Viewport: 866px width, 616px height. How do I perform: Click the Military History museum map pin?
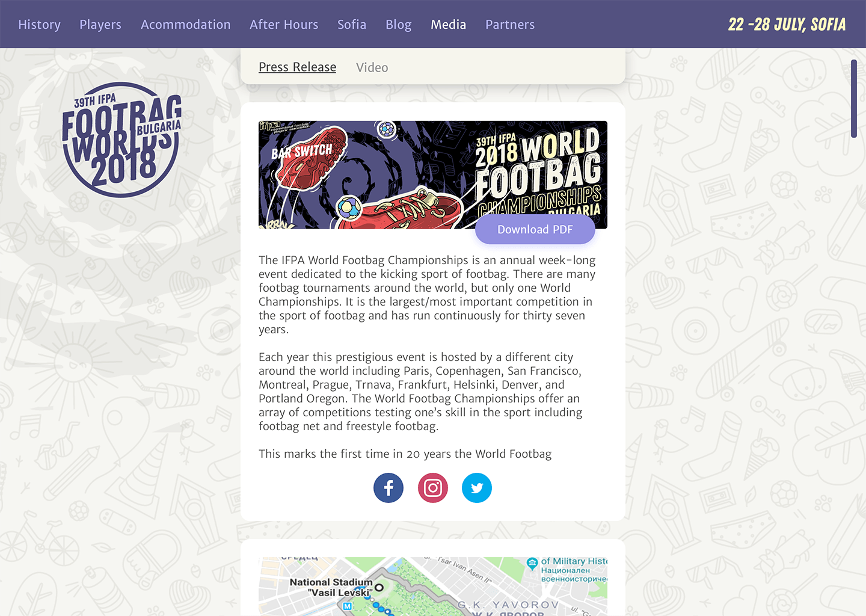tap(532, 564)
